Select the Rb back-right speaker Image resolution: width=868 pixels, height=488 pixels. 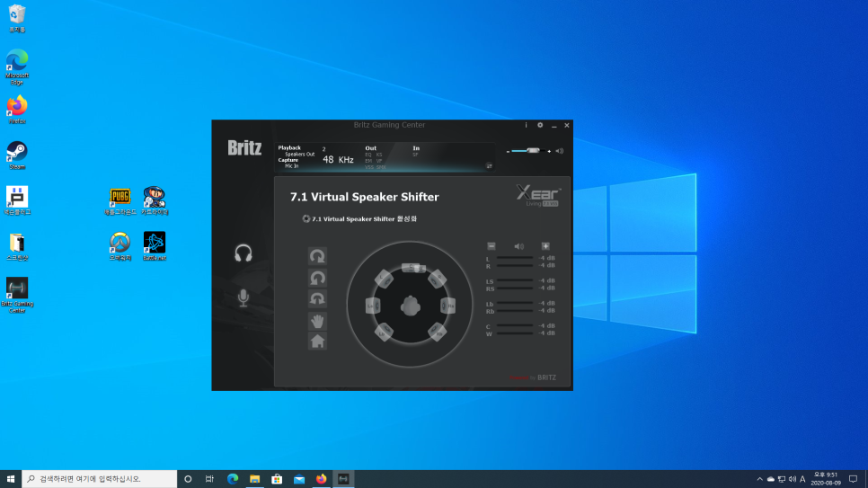pyautogui.click(x=437, y=332)
